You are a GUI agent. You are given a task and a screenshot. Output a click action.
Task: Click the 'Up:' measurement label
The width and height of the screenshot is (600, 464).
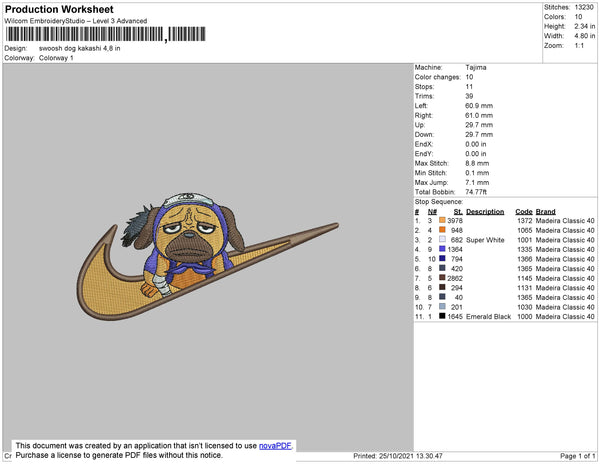[x=420, y=125]
